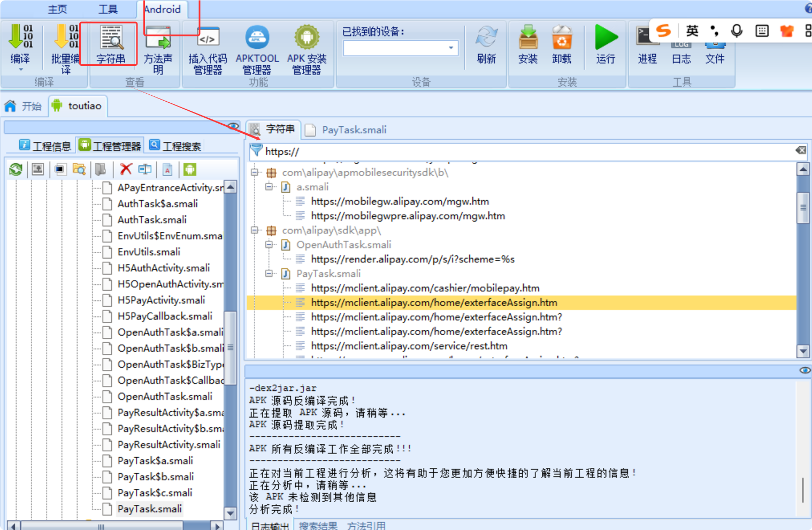Image resolution: width=812 pixels, height=530 pixels.
Task: Toggle the punctuation mode icon beside 英
Action: [714, 31]
